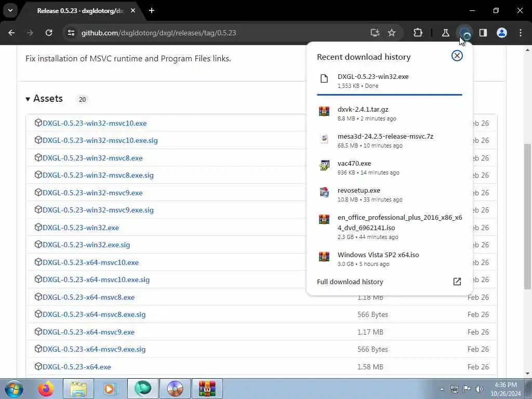Download DXGL-0.5.23-x64-msvc8.exe

click(88, 297)
